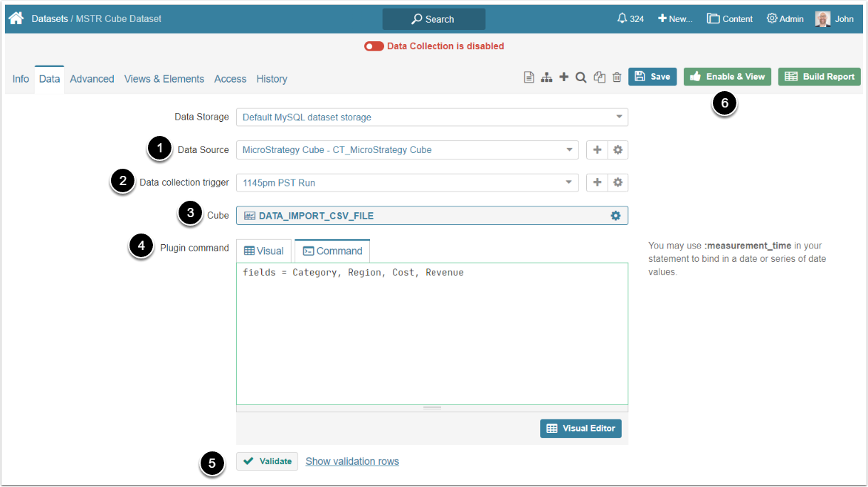Open the Views & Elements tab
Image resolution: width=868 pixels, height=487 pixels.
click(x=164, y=79)
